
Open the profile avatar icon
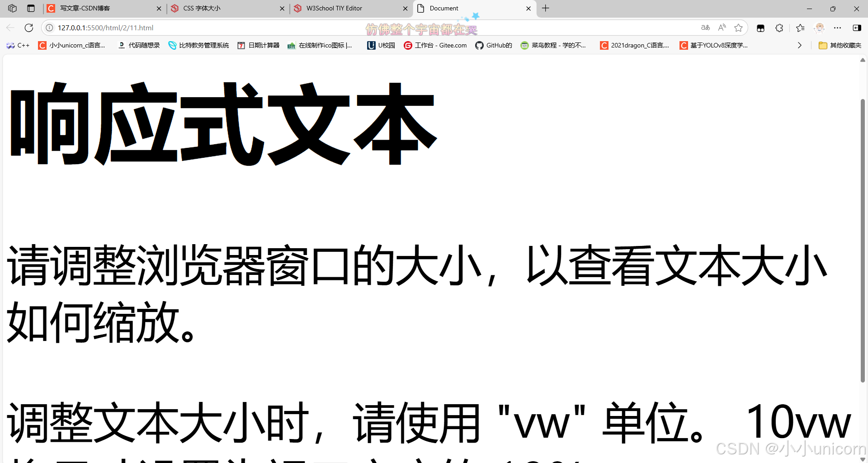coord(819,28)
